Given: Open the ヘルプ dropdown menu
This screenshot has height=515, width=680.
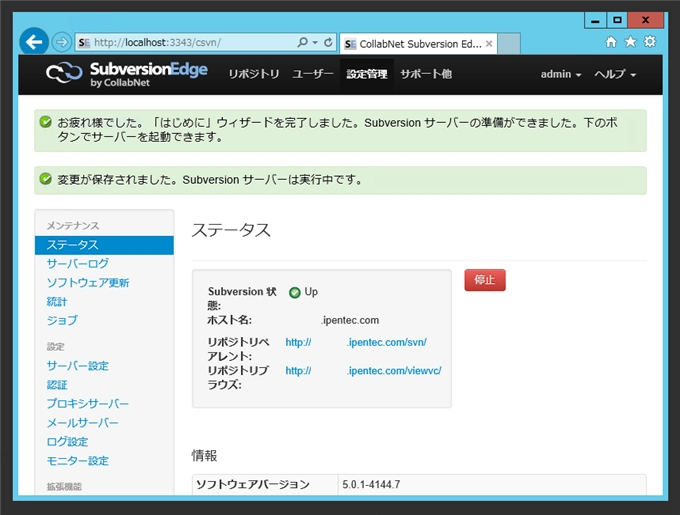Looking at the screenshot, I should point(615,74).
